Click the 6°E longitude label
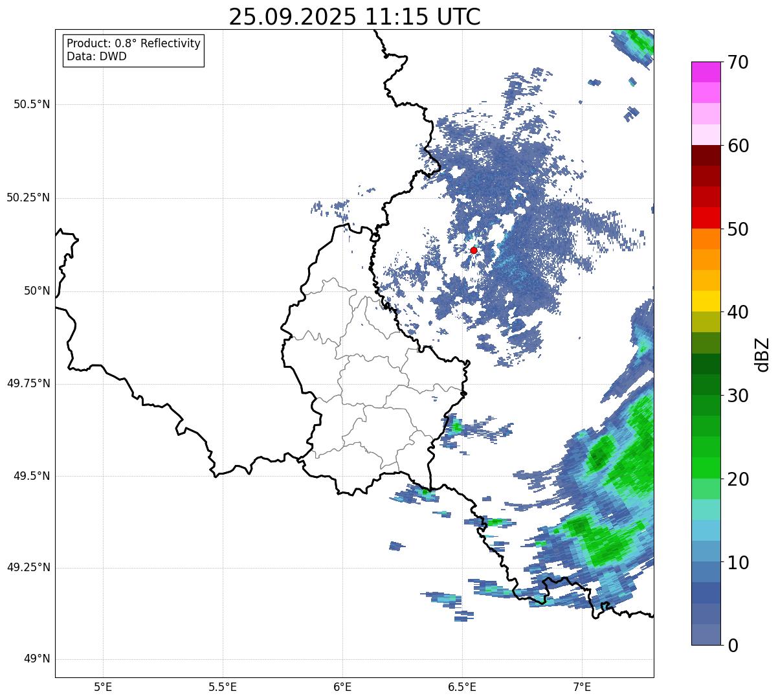This screenshot has height=700, width=778. 342,686
